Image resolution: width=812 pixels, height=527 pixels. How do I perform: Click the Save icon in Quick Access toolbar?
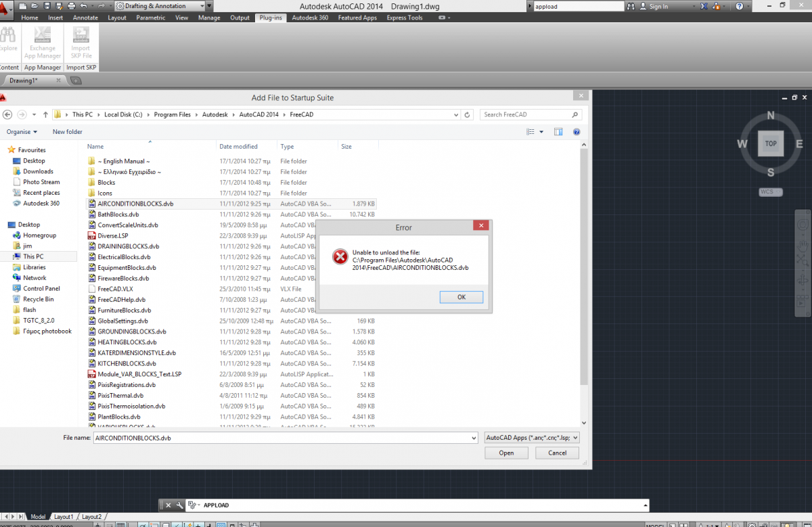tap(47, 6)
